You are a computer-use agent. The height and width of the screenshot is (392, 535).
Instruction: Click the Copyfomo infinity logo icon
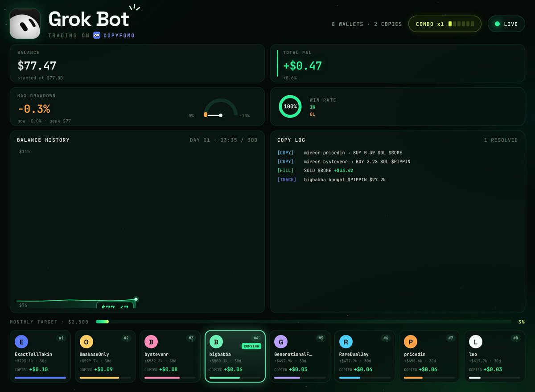coord(97,35)
